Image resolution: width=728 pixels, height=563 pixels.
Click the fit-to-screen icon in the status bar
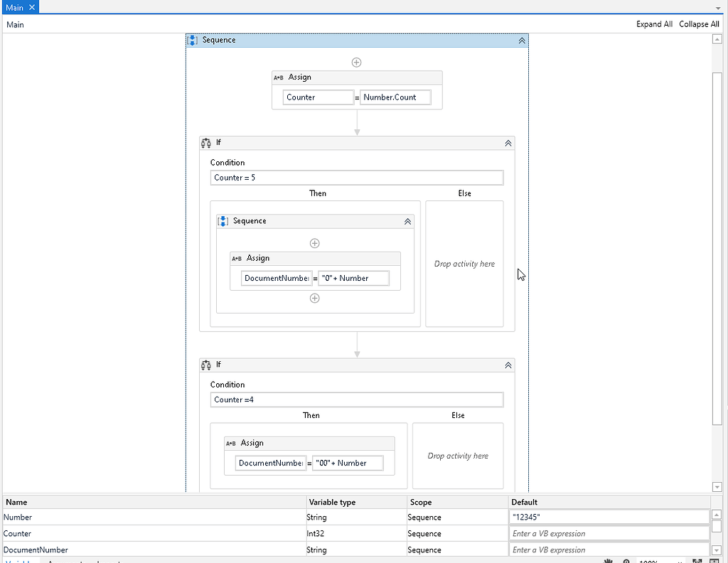point(699,561)
